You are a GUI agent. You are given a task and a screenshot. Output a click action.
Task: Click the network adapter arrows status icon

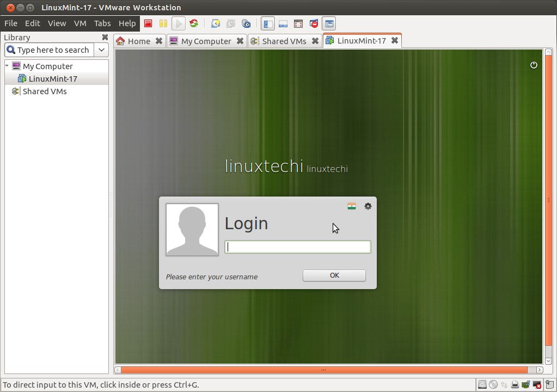click(504, 384)
